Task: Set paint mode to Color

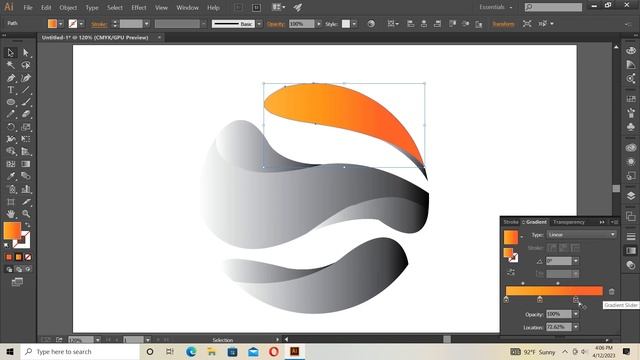Action: point(9,257)
